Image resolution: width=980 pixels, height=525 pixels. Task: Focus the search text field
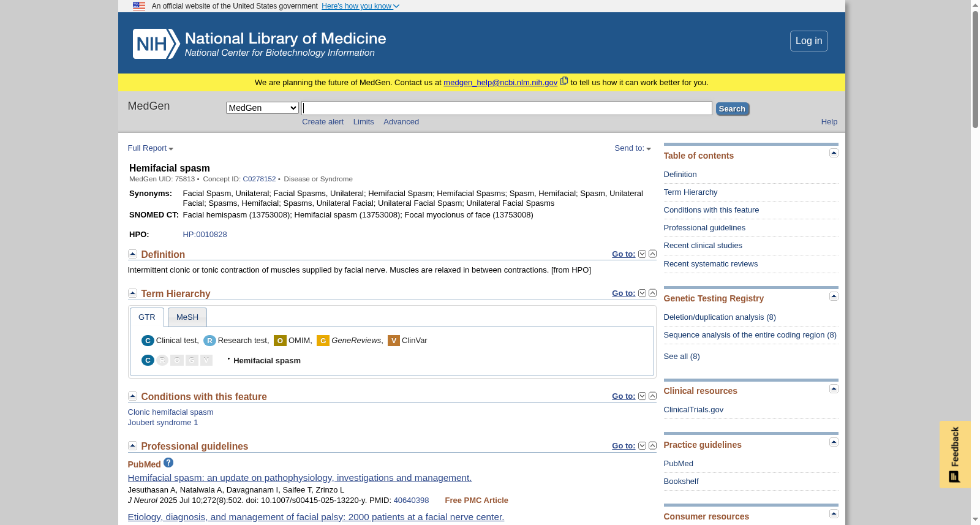click(507, 108)
